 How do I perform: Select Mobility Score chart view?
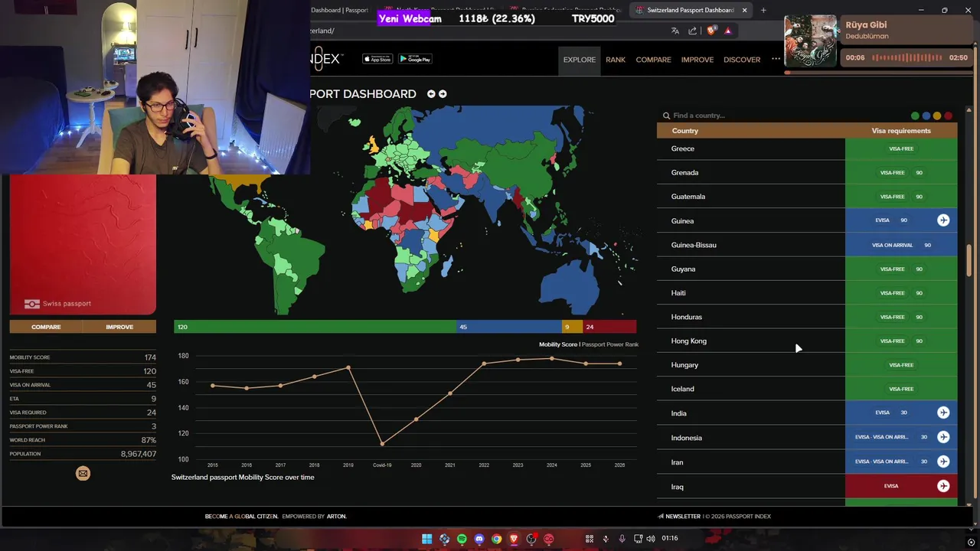click(558, 344)
